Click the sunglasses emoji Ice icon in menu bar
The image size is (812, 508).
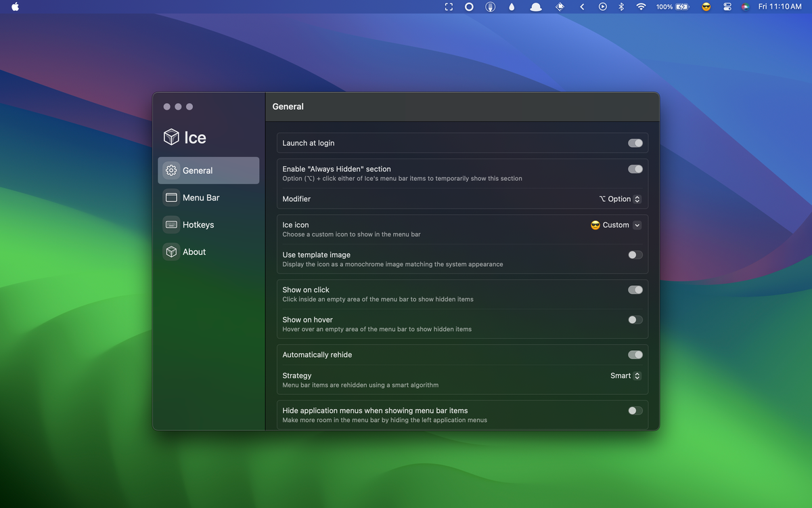click(706, 7)
